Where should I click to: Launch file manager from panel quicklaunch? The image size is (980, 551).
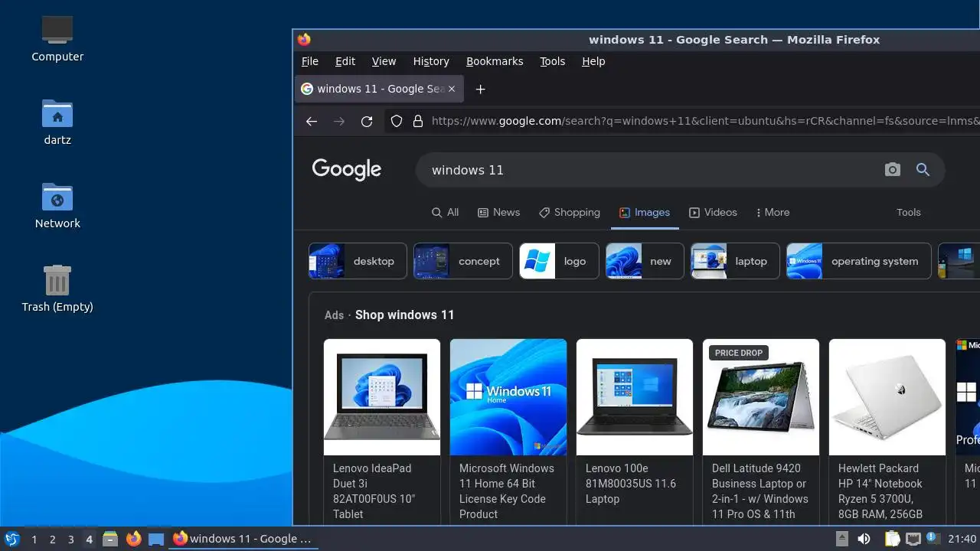point(110,539)
